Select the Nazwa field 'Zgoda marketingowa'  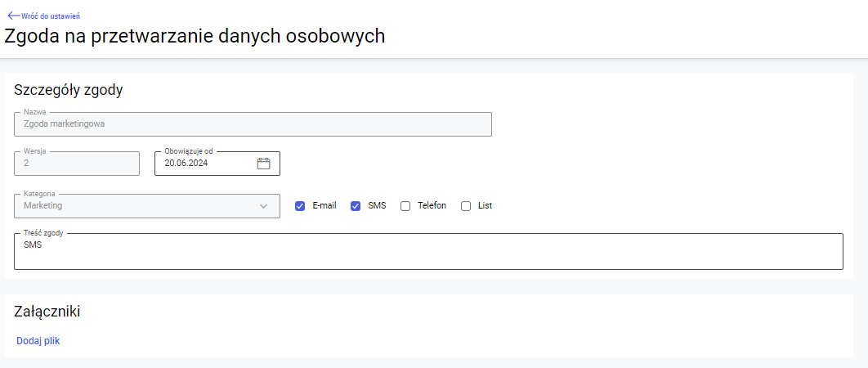tap(253, 124)
